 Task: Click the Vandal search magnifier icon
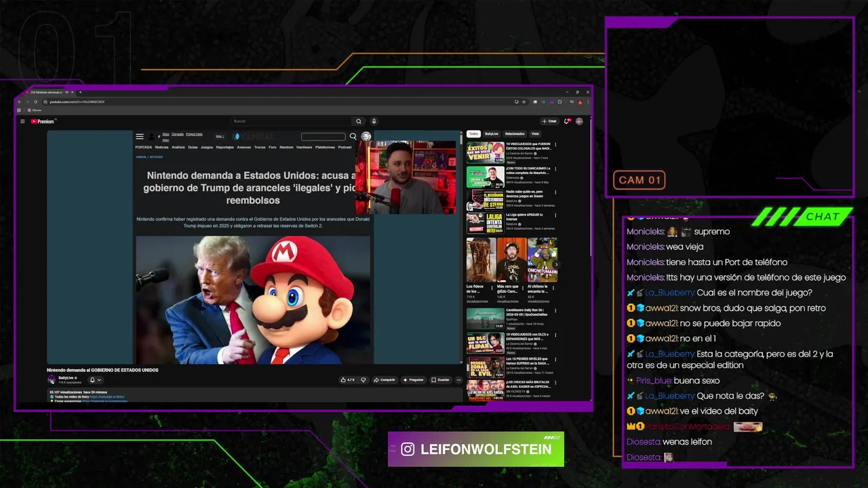353,136
